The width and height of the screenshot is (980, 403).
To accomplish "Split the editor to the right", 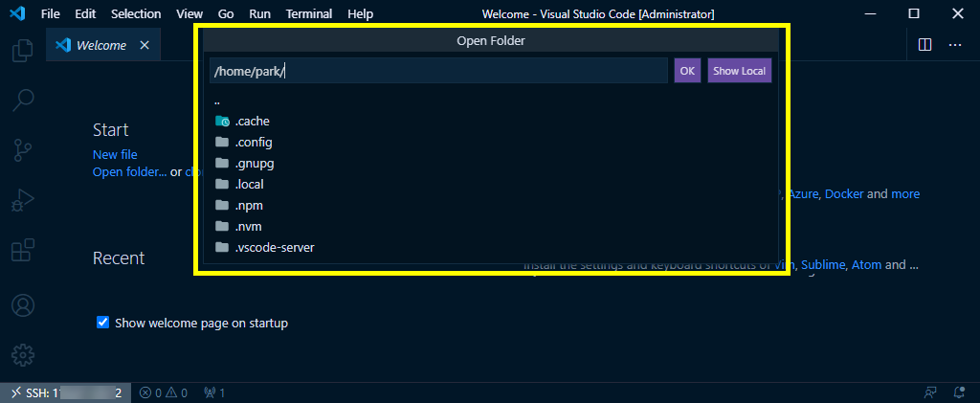I will (x=925, y=45).
